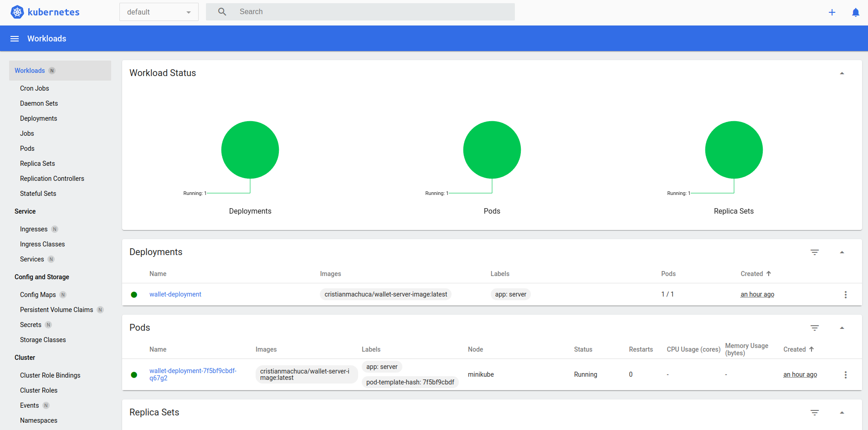Open Storage Classes page
This screenshot has width=868, height=430.
(x=43, y=340)
